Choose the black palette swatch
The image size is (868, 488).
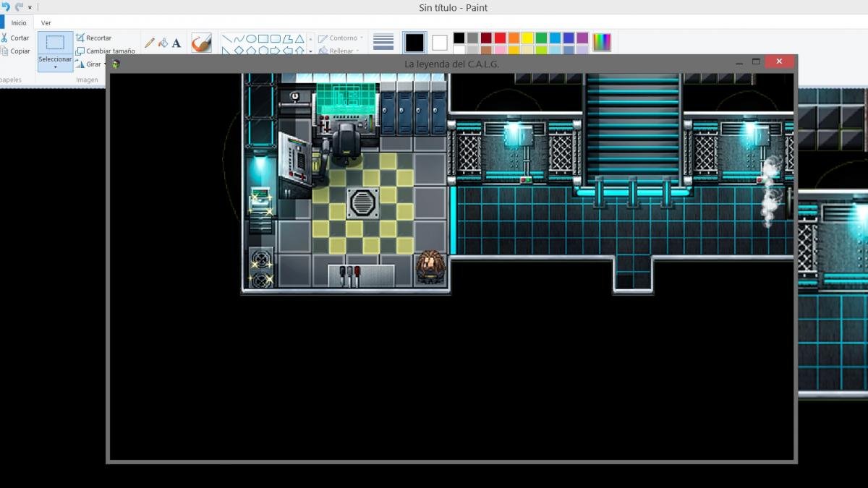point(459,38)
